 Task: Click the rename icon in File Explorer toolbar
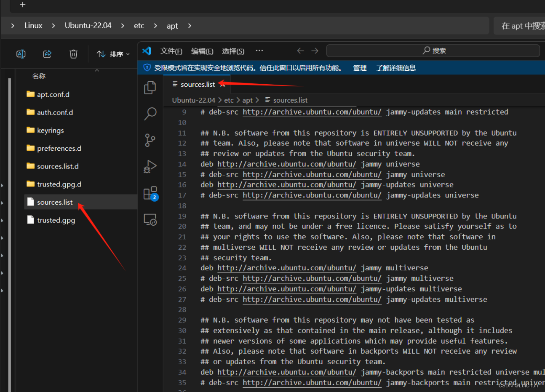(x=21, y=54)
